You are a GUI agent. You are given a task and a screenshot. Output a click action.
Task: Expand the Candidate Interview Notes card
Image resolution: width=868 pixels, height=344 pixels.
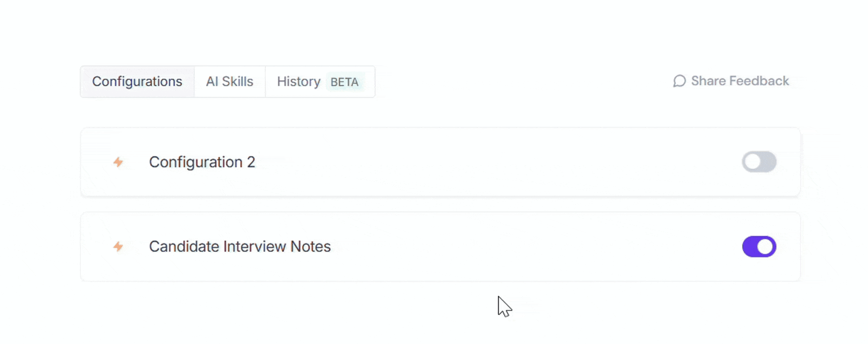440,246
